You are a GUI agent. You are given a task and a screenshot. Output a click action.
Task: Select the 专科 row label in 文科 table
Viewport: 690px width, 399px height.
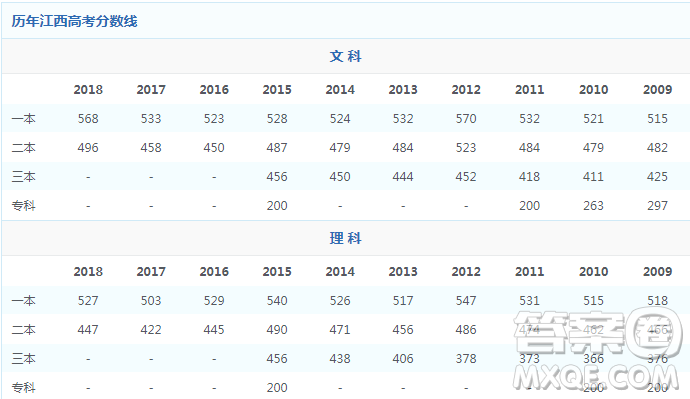23,205
